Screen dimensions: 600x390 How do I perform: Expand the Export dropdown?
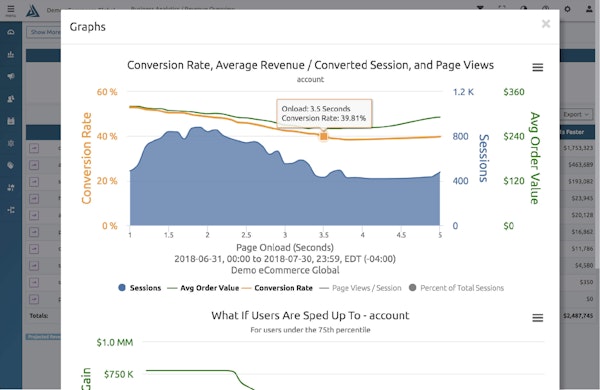pos(576,114)
